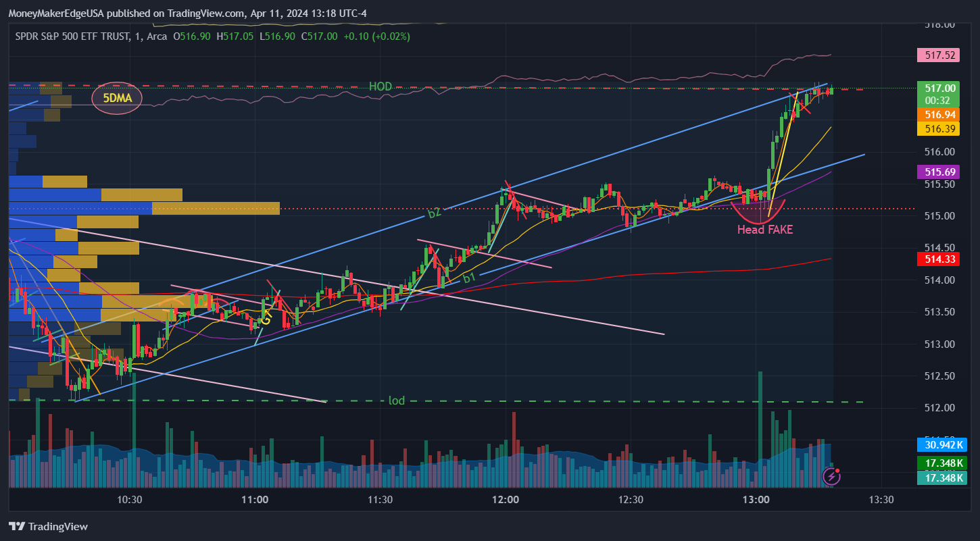Click the 13:30 time axis label

(881, 500)
